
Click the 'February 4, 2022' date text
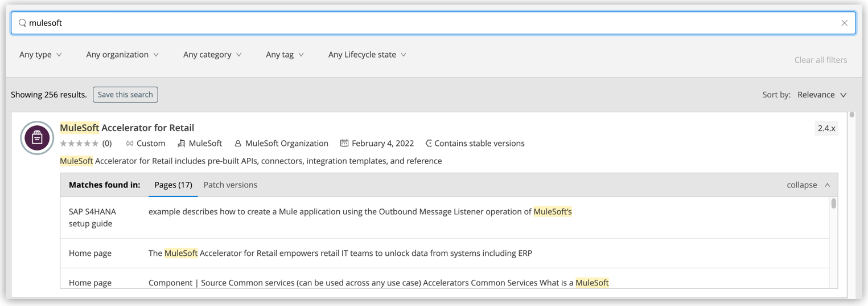tap(383, 144)
